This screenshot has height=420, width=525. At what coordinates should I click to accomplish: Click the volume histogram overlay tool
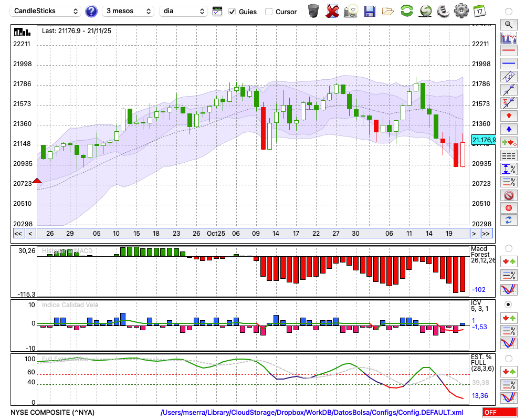(509, 38)
